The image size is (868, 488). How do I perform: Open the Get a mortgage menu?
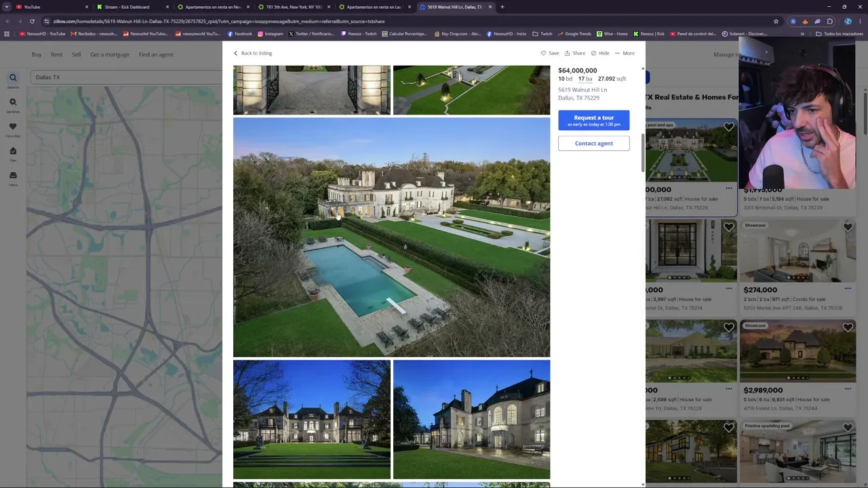[x=110, y=54]
